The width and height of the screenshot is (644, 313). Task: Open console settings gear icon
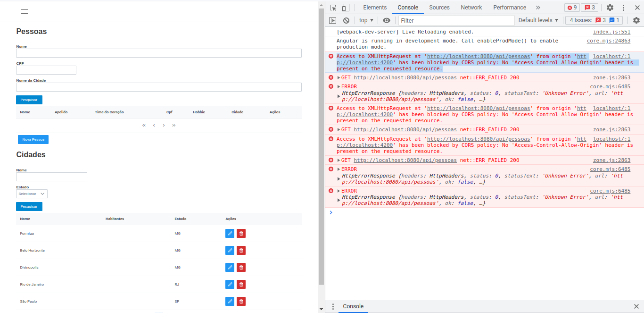click(636, 20)
